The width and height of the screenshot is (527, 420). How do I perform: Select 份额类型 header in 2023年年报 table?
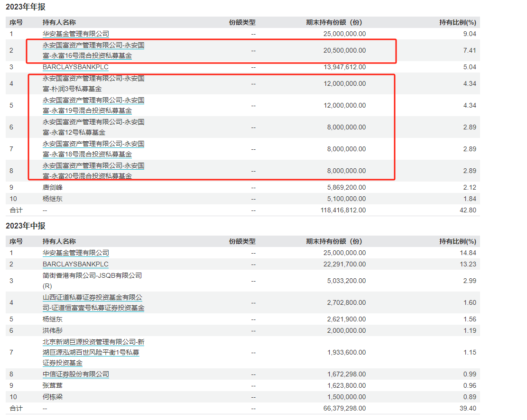(242, 22)
